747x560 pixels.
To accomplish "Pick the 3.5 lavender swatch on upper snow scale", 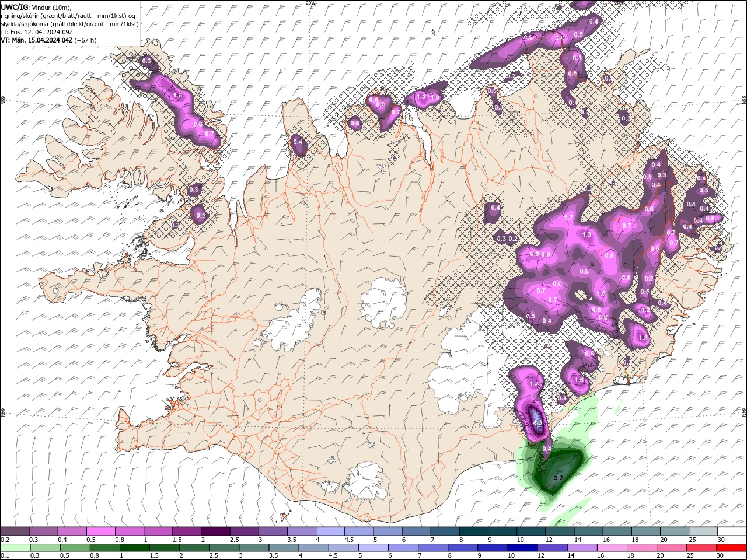I will click(301, 531).
